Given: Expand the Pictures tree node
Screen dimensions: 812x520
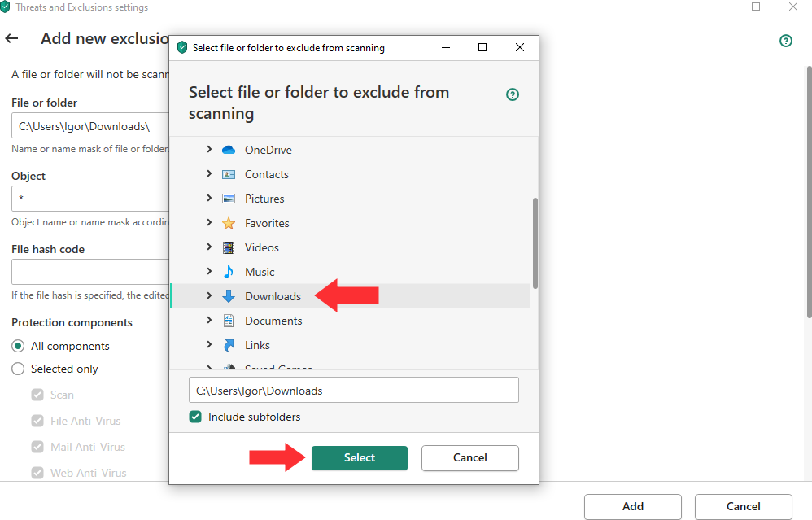Looking at the screenshot, I should point(209,198).
